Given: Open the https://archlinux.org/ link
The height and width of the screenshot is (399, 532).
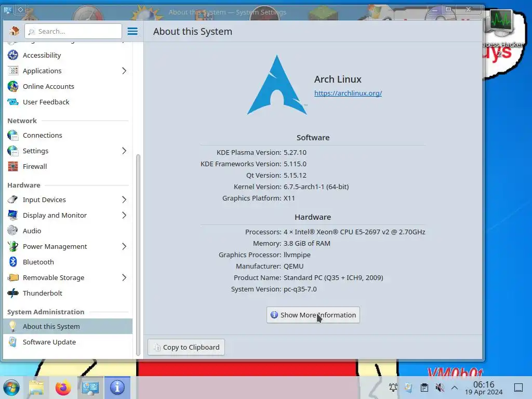Looking at the screenshot, I should click(348, 93).
